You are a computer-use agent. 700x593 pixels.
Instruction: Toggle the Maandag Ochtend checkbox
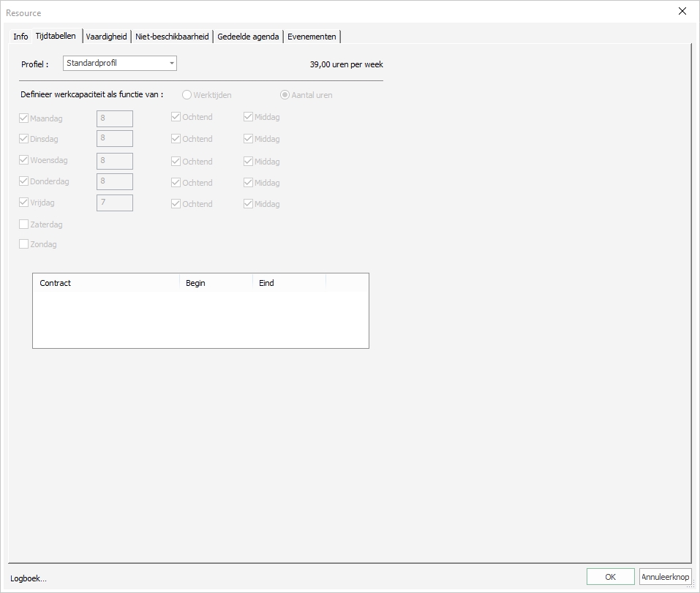pos(174,116)
